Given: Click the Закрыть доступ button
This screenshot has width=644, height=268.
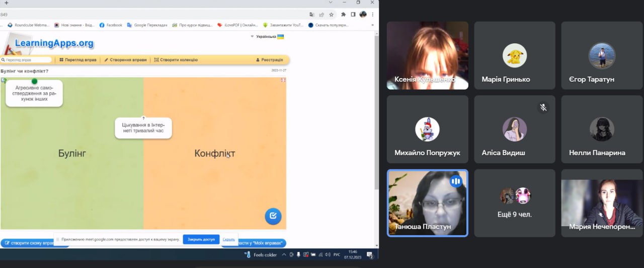Looking at the screenshot, I should (201, 239).
